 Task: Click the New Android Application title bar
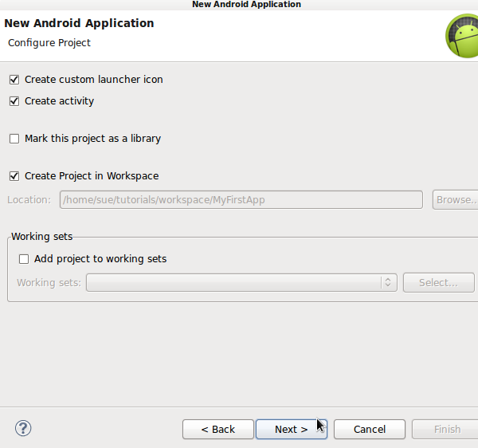pyautogui.click(x=246, y=5)
